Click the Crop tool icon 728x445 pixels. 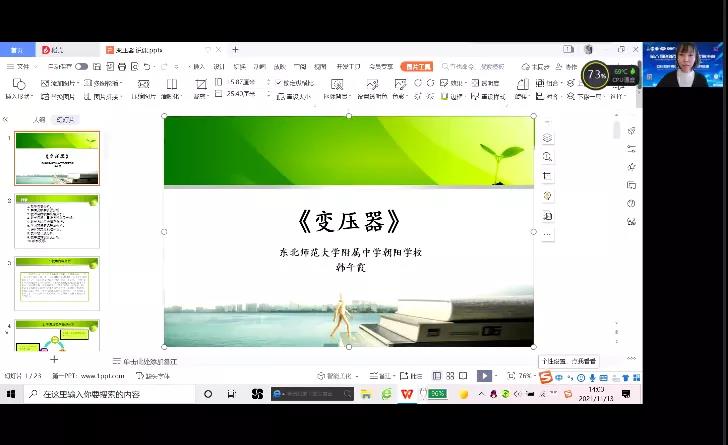tap(201, 84)
